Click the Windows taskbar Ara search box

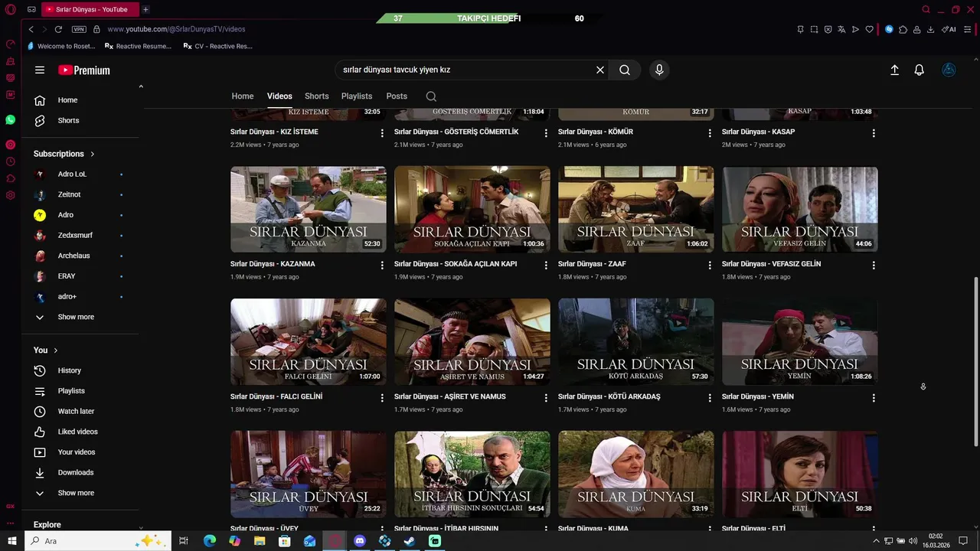point(96,541)
